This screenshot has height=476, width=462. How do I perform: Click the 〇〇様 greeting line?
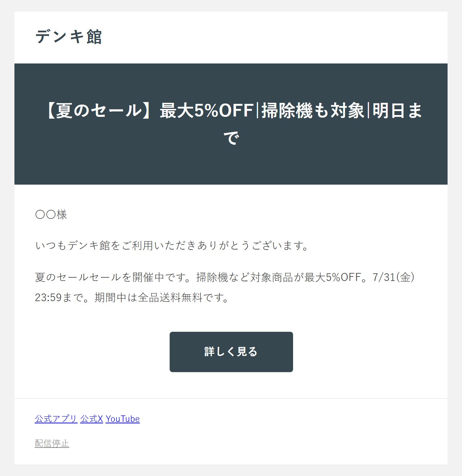pyautogui.click(x=51, y=215)
